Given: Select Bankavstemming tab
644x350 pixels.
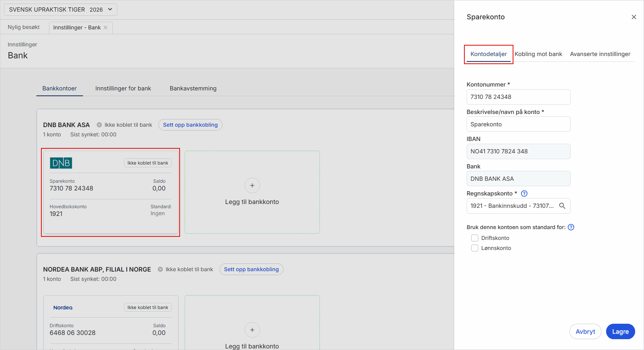Looking at the screenshot, I should click(193, 88).
